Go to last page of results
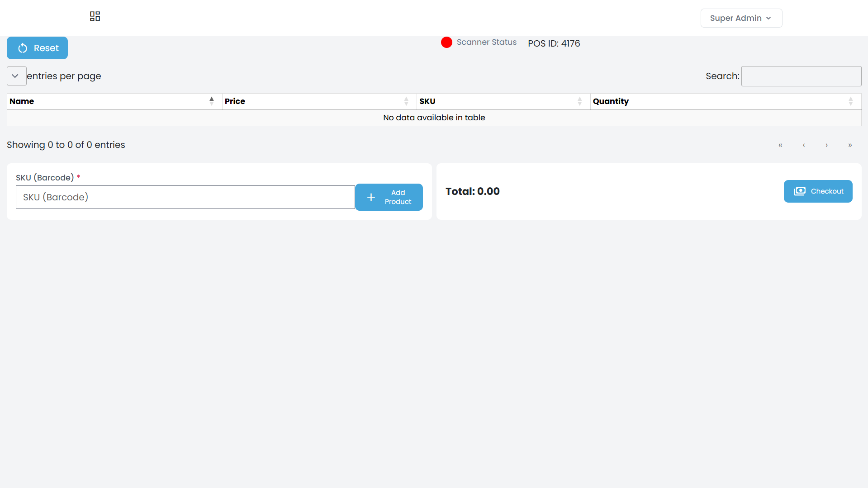The width and height of the screenshot is (868, 488). point(850,145)
